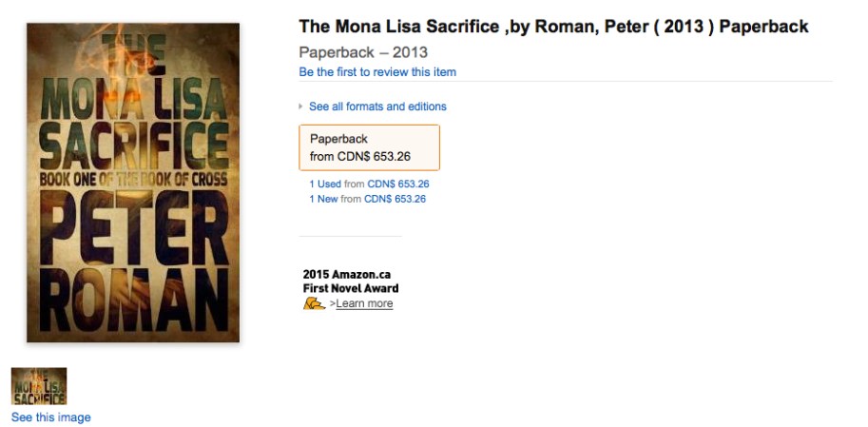Click the Paperback – 2013 subtitle

363,52
